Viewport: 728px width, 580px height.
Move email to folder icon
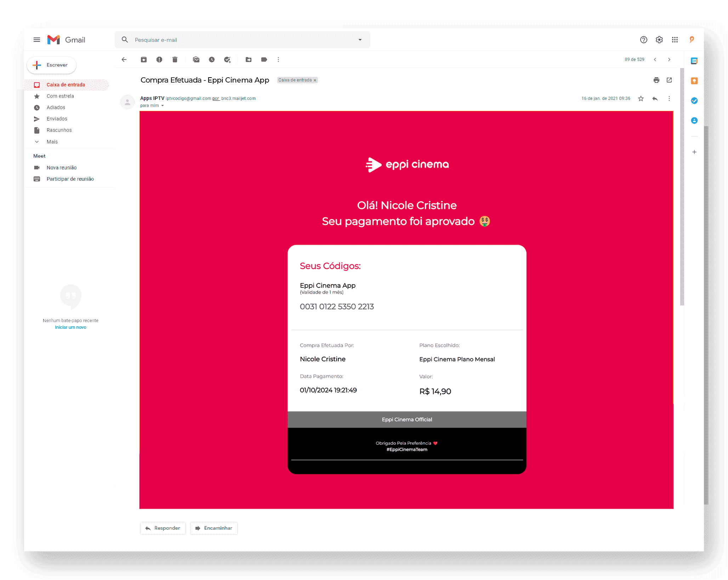pos(249,60)
